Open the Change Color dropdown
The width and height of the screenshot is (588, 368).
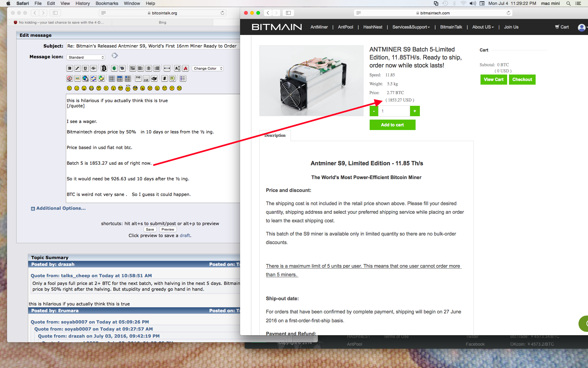(208, 68)
